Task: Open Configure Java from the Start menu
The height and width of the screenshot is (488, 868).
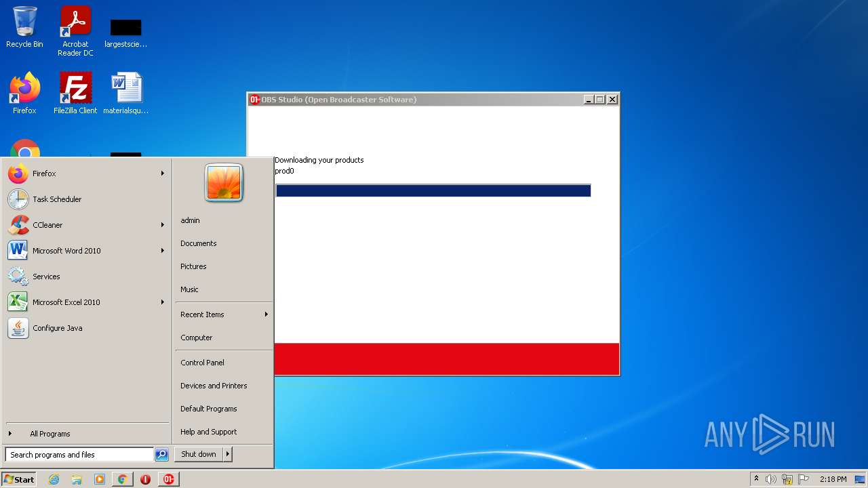Action: (85, 328)
